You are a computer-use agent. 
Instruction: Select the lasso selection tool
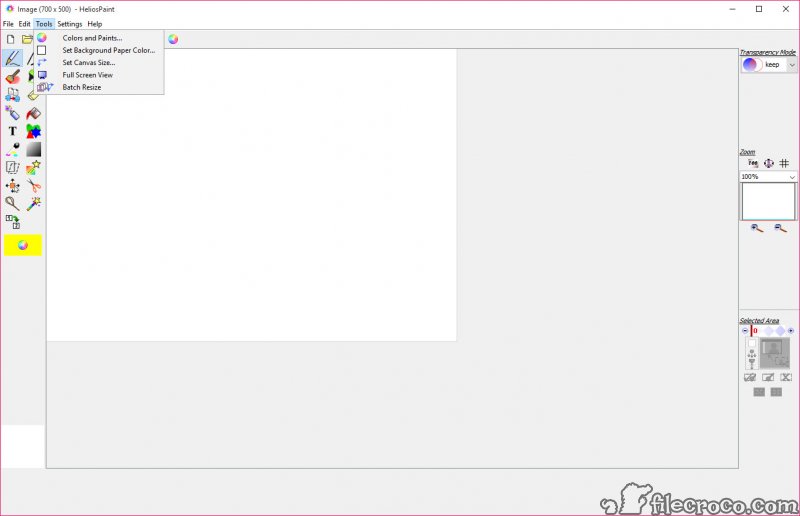click(x=12, y=204)
